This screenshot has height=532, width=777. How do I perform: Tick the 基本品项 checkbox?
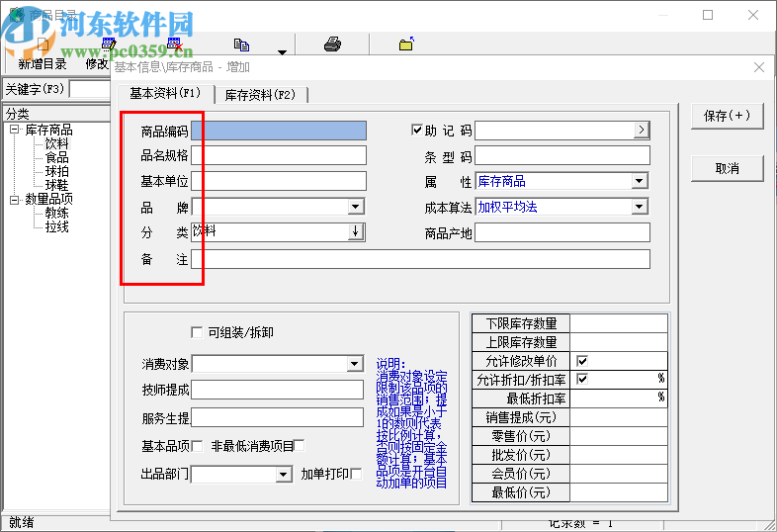coord(198,446)
